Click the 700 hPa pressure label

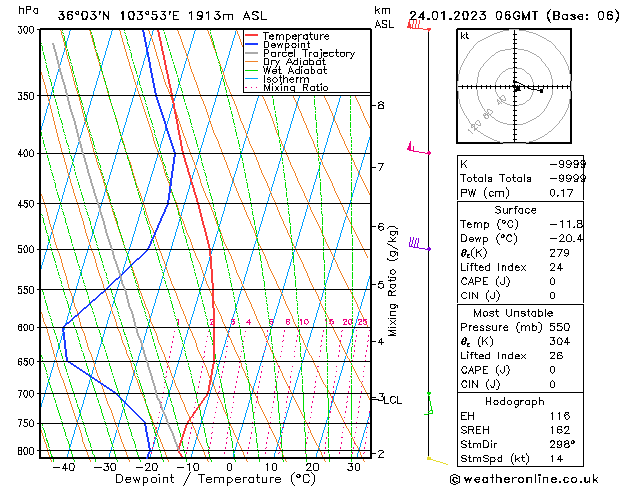(28, 394)
